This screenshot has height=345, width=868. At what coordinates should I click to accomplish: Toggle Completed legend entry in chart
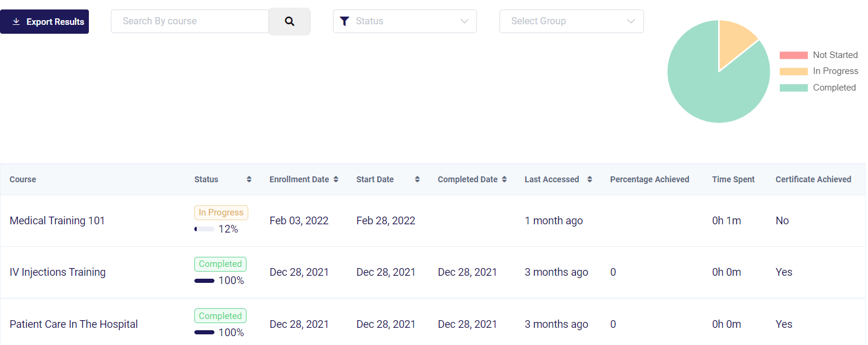point(818,88)
